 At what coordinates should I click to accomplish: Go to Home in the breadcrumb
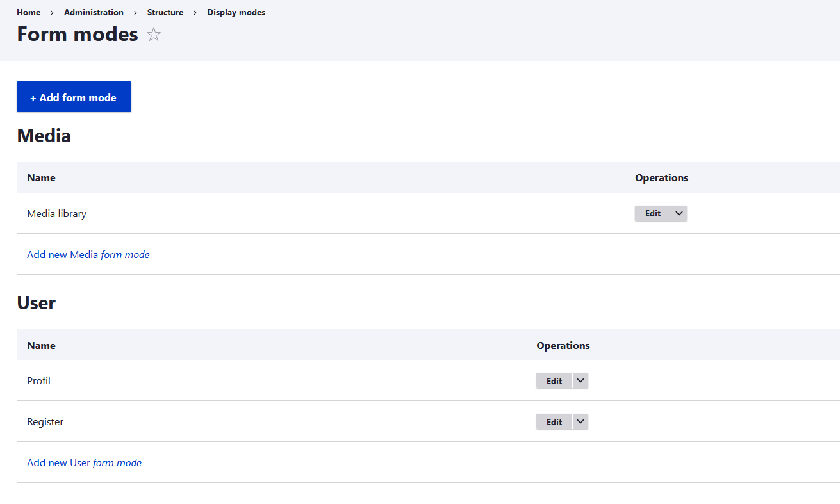[x=28, y=13]
